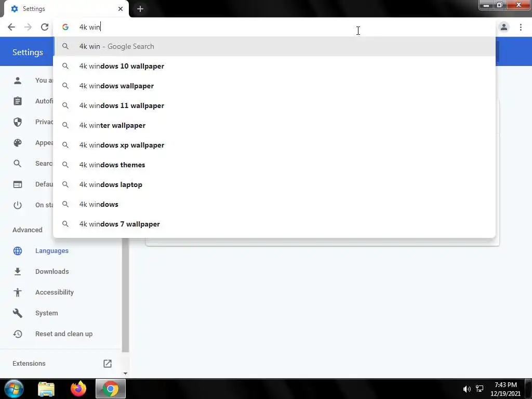Click the address bar text field
The height and width of the screenshot is (399, 532).
(x=274, y=27)
